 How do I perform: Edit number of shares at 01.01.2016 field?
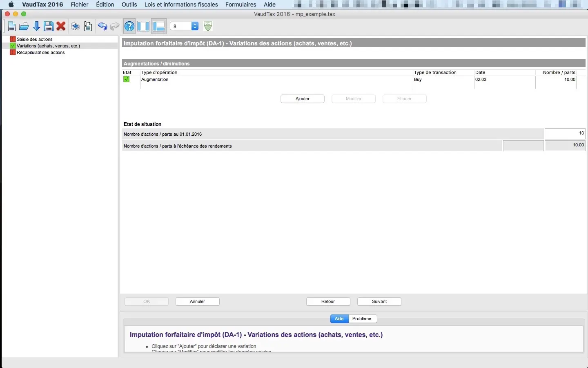point(565,134)
